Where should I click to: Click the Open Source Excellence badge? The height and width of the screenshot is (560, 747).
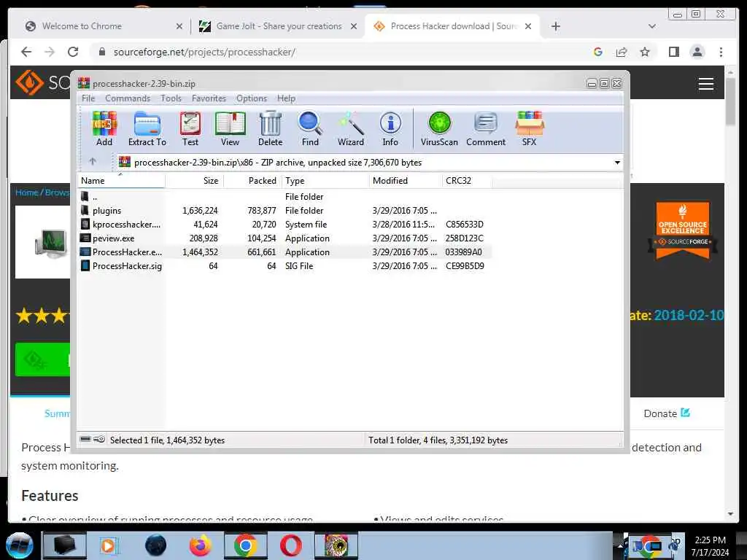(x=683, y=230)
